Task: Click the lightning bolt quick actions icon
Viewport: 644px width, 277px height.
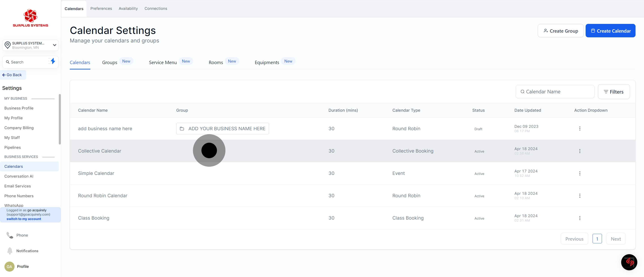Action: (53, 61)
